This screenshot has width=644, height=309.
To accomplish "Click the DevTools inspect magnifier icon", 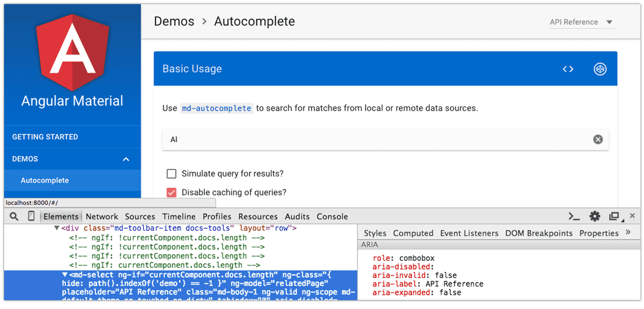I will [14, 216].
